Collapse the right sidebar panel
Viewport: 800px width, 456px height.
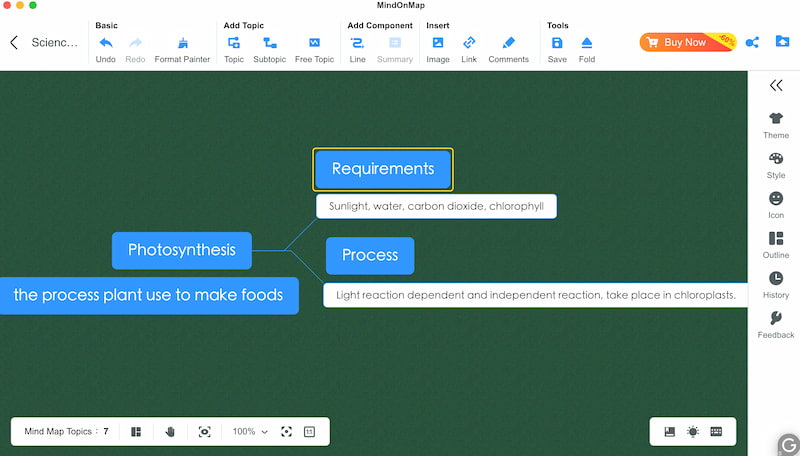pos(776,86)
